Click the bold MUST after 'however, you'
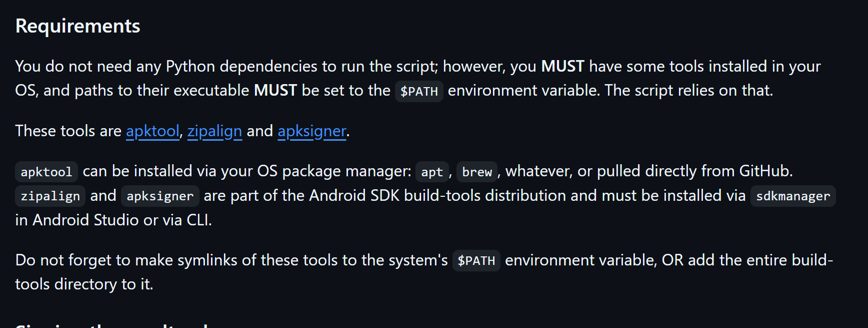The image size is (868, 328). (x=563, y=66)
